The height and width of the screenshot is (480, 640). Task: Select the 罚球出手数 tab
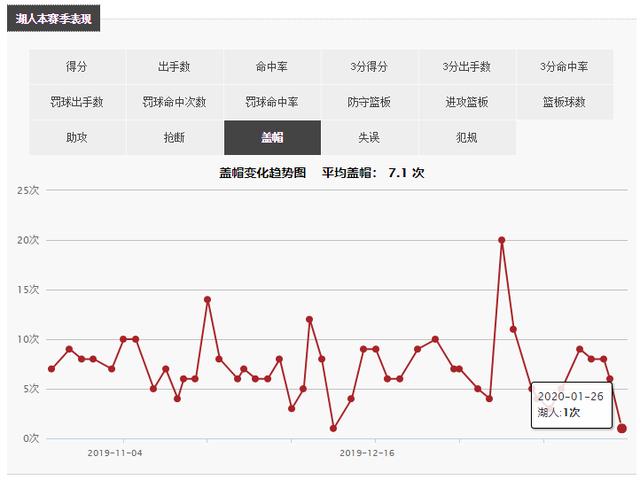point(77,102)
